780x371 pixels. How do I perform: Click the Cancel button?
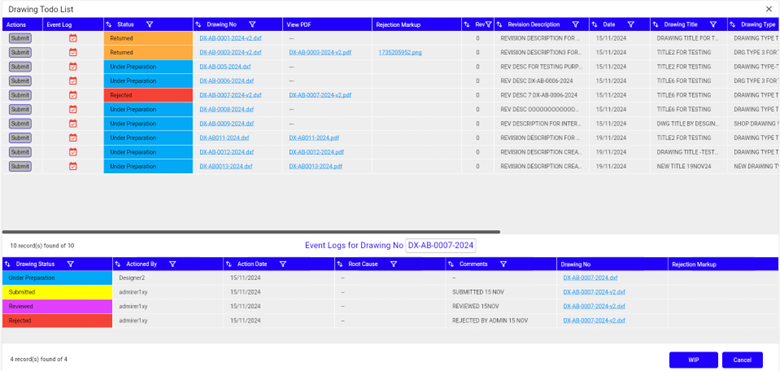(x=742, y=360)
